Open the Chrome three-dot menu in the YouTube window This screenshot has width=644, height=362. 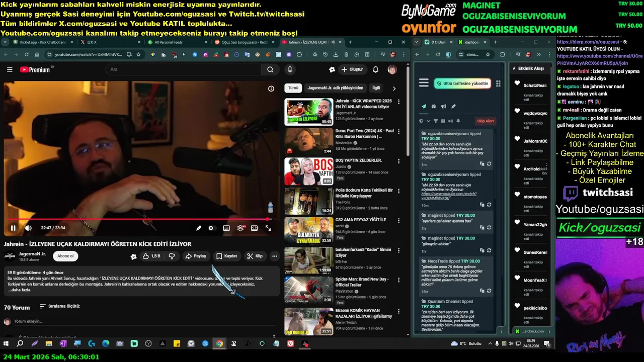pos(403,54)
